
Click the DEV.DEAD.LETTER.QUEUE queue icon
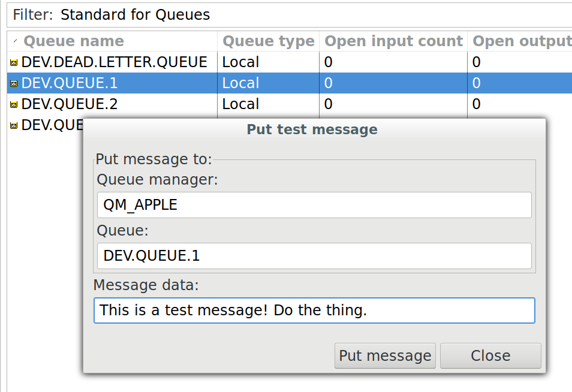(x=14, y=62)
